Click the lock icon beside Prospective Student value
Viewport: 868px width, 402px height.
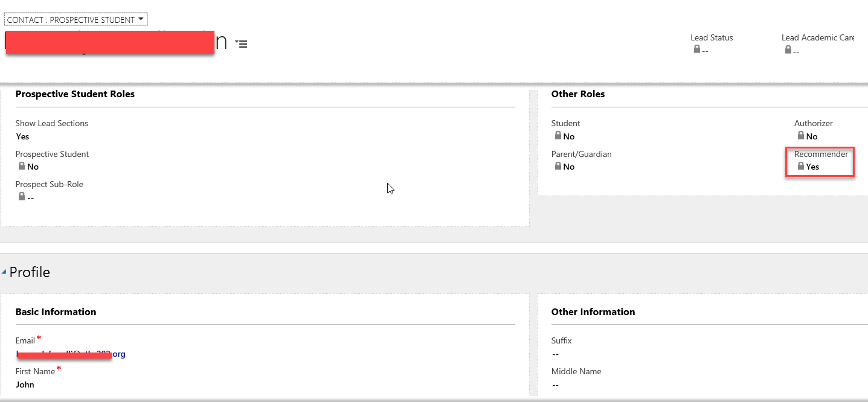point(22,166)
